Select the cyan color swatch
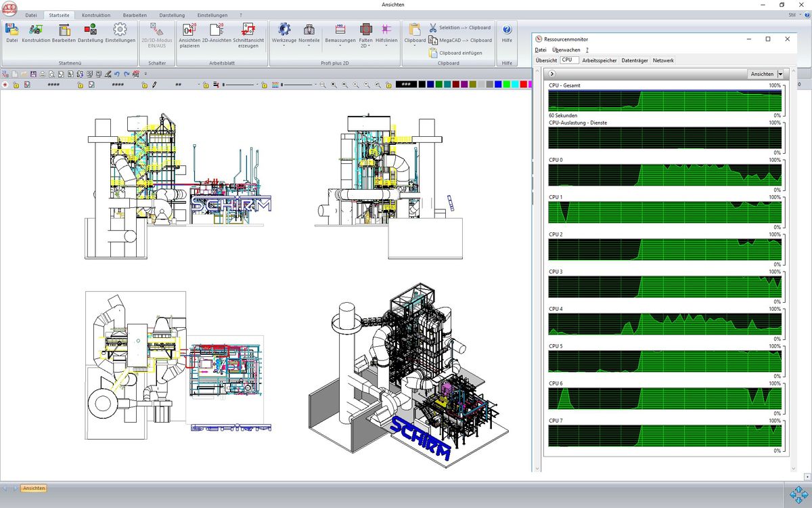This screenshot has height=508, width=812. 516,85
